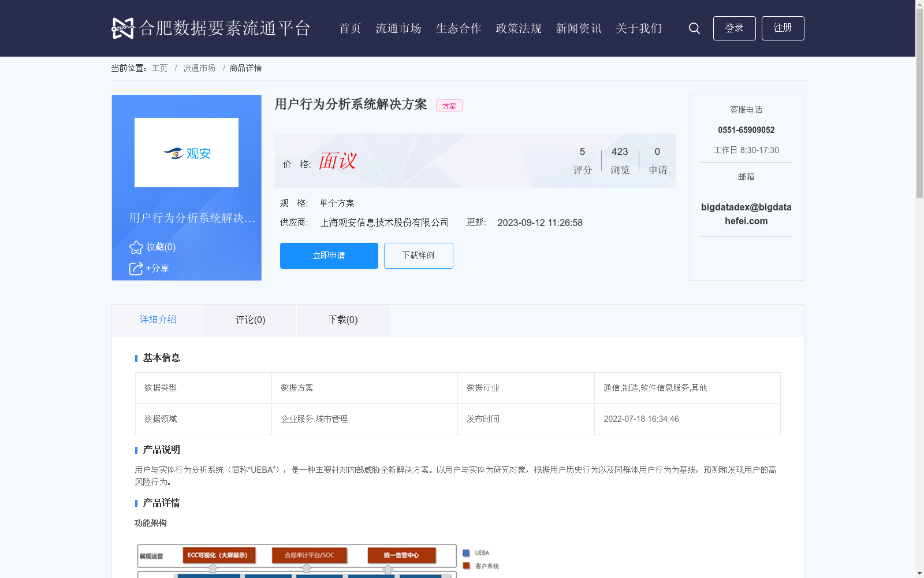
Task: Click the 通信,制造,软件信息服务,其他 cell
Action: tap(687, 388)
